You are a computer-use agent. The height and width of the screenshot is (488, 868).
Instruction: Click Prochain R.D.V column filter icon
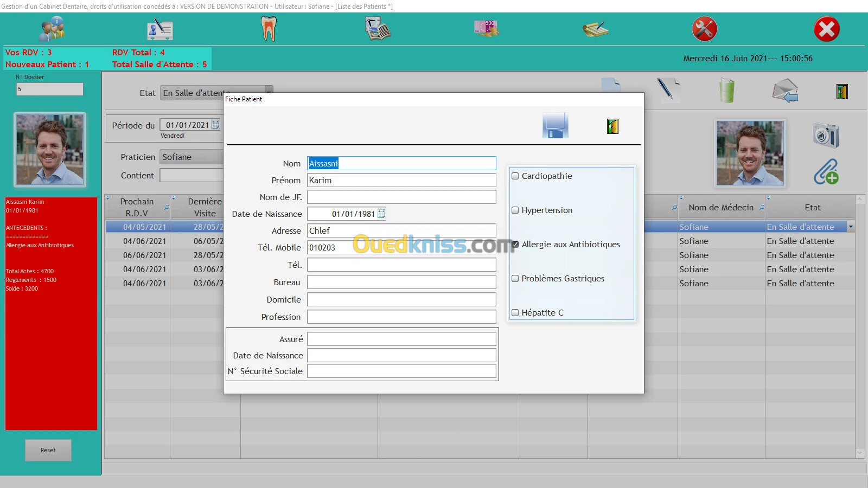[166, 208]
